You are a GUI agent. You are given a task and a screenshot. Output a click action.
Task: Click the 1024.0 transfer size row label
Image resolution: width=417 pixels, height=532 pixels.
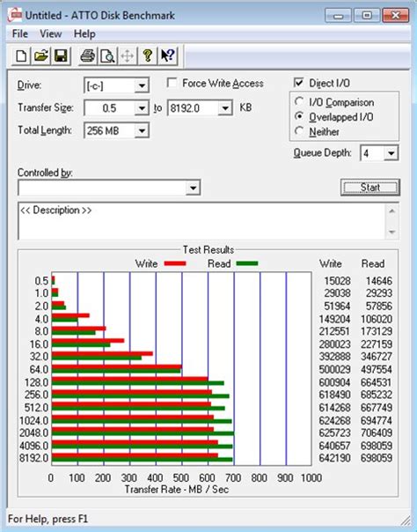34,420
